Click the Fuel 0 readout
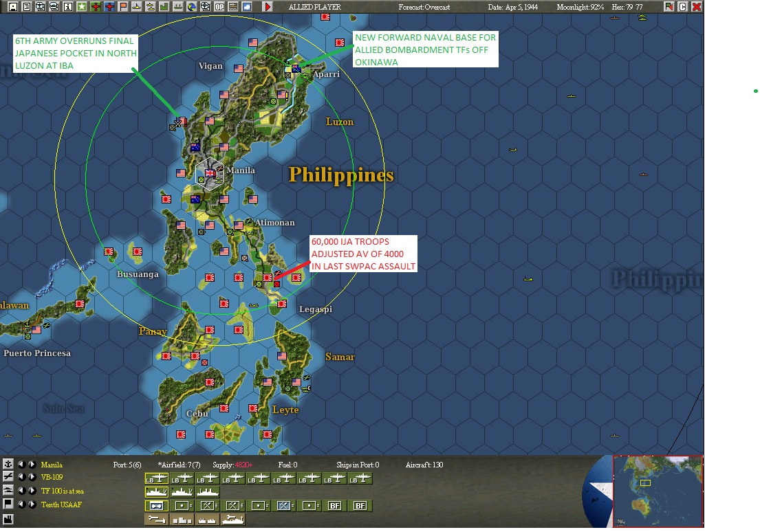This screenshot has width=782, height=532. 287,465
